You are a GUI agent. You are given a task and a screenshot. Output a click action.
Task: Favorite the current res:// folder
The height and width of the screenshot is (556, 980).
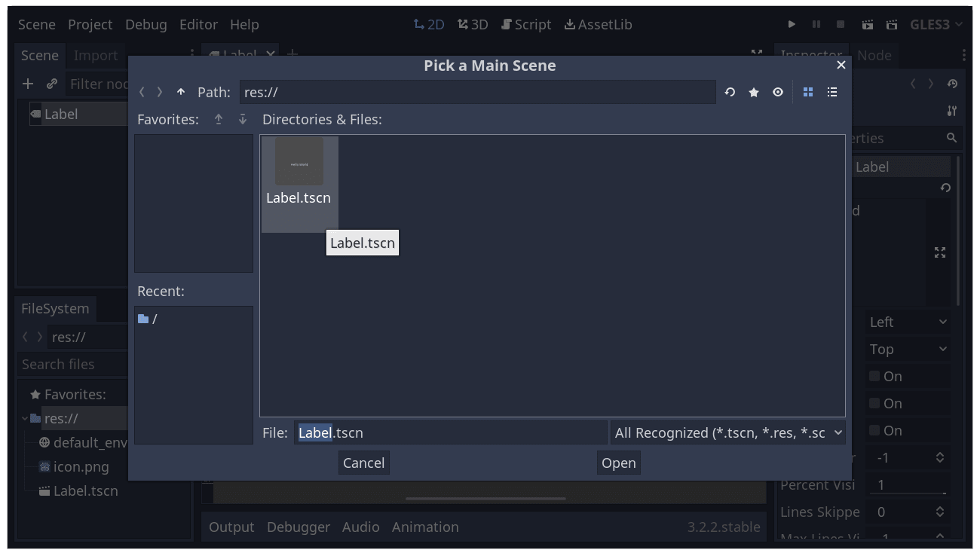[x=754, y=91]
